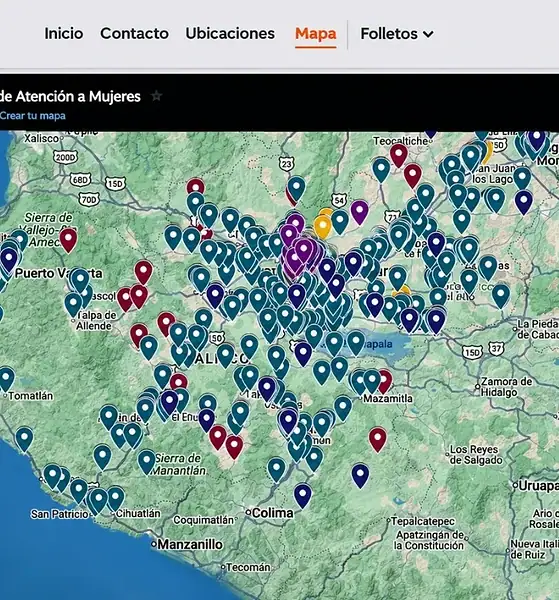The height and width of the screenshot is (600, 559).
Task: Select the large yellow pin near highway 54
Action: coord(323,226)
